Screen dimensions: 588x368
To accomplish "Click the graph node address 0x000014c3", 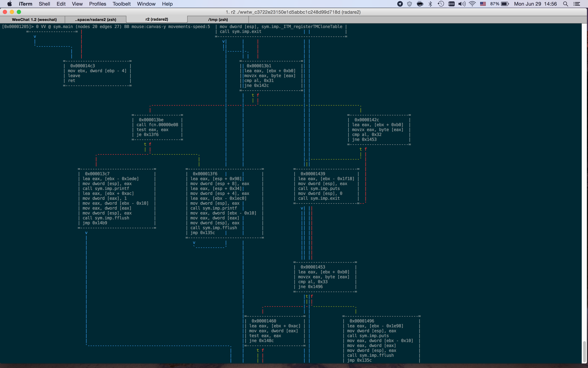I will coord(83,66).
